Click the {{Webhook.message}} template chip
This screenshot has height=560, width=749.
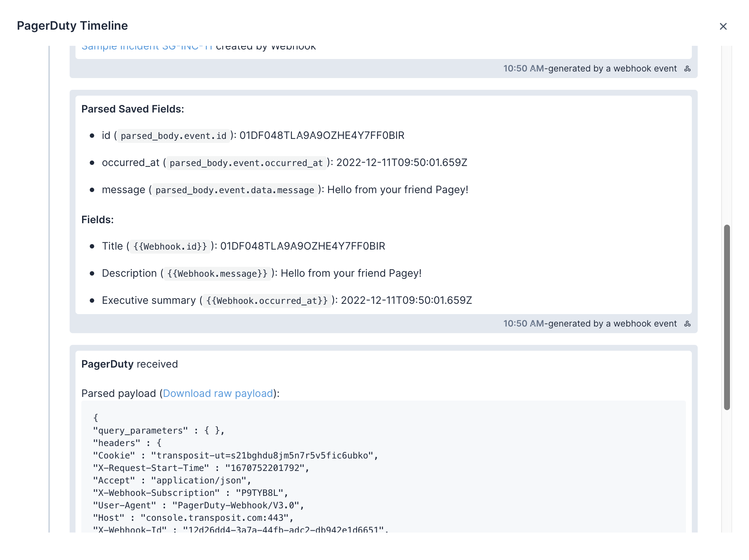coord(217,274)
